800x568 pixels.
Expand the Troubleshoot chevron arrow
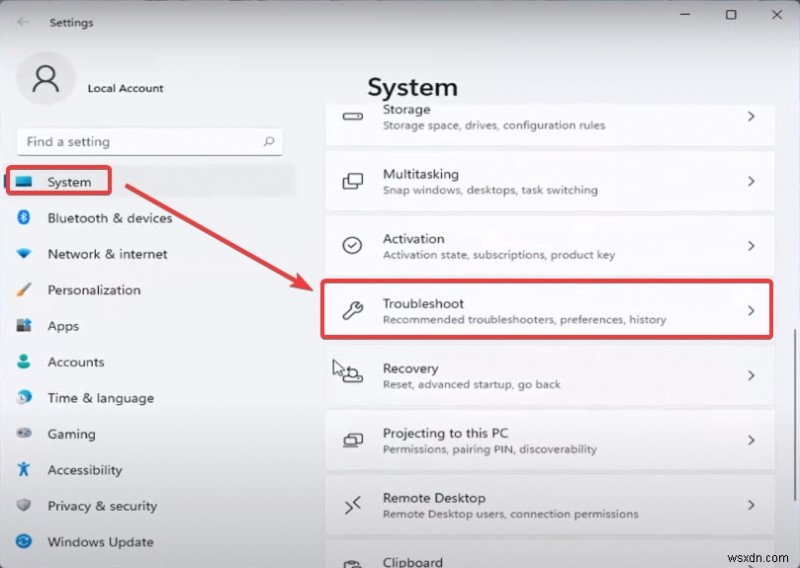(751, 310)
